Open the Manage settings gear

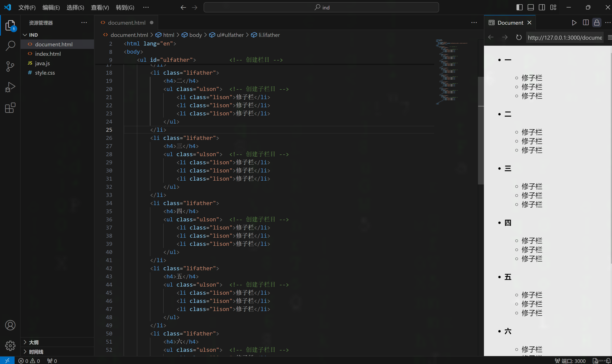tap(10, 346)
